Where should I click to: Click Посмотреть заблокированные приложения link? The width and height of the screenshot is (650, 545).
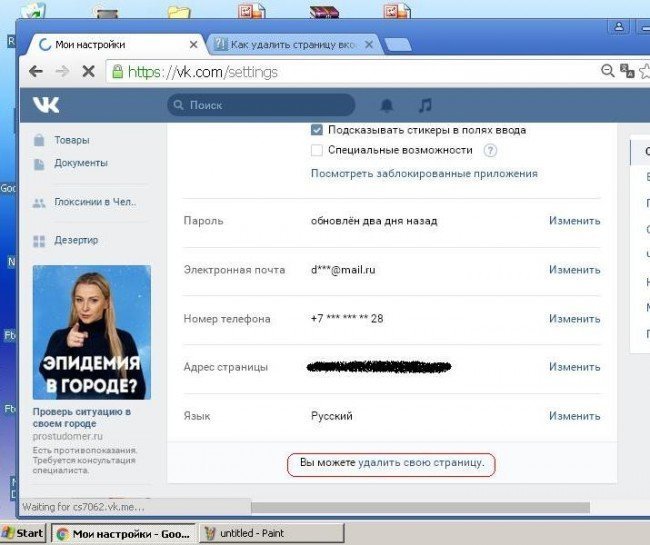coord(424,174)
